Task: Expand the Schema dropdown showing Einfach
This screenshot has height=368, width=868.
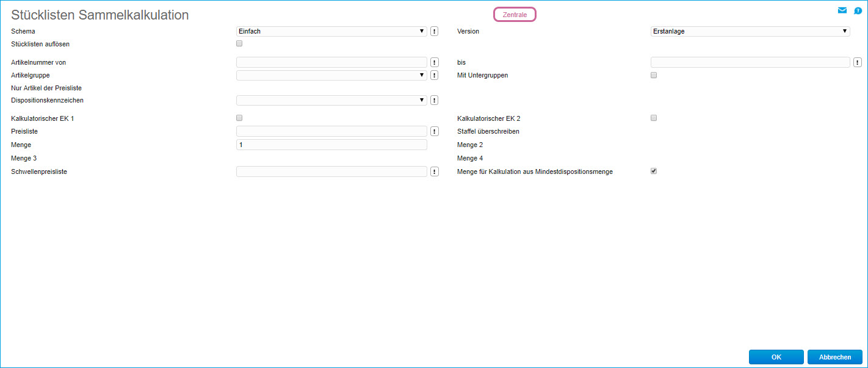Action: pos(331,31)
